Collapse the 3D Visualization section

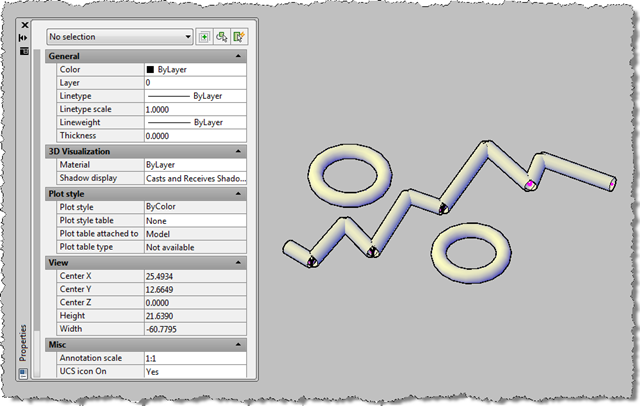tap(238, 151)
